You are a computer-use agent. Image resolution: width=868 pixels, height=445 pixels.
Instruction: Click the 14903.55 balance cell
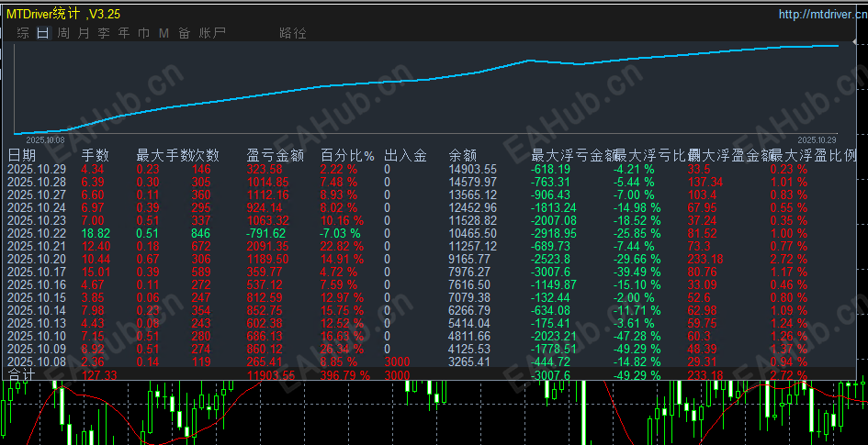coord(473,169)
